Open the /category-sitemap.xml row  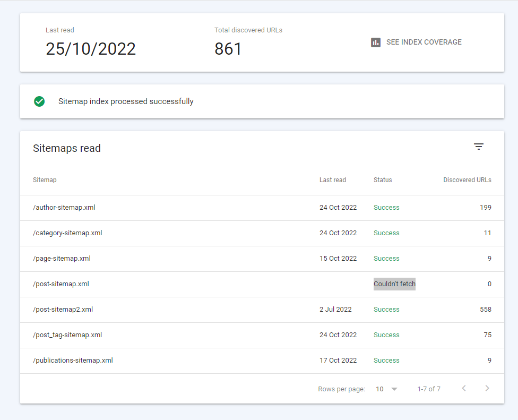[x=67, y=233]
